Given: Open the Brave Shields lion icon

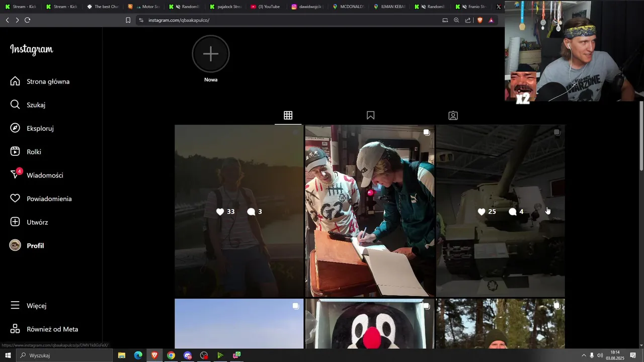Looking at the screenshot, I should click(x=479, y=20).
